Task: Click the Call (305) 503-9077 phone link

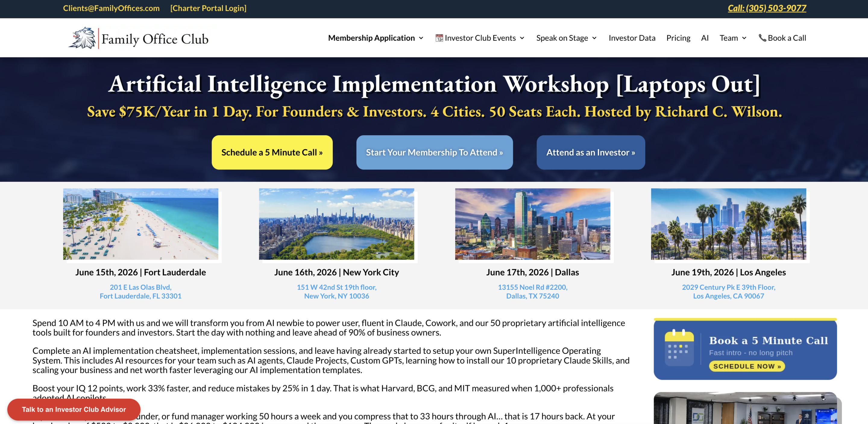Action: (767, 8)
